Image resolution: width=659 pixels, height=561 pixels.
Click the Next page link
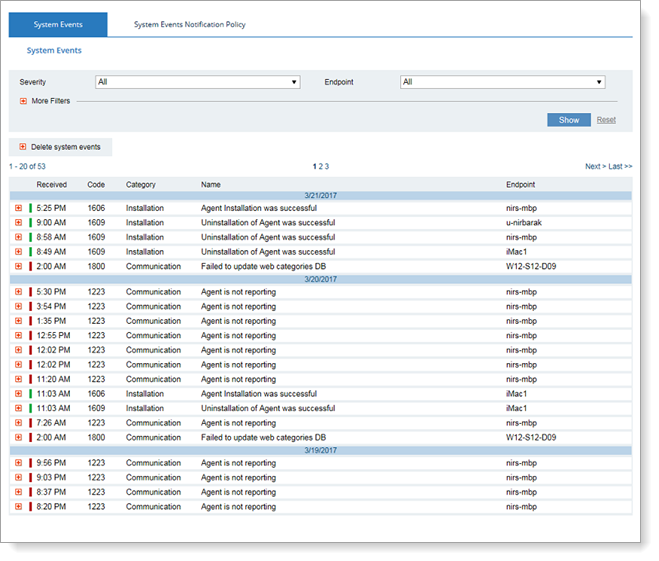tap(594, 166)
